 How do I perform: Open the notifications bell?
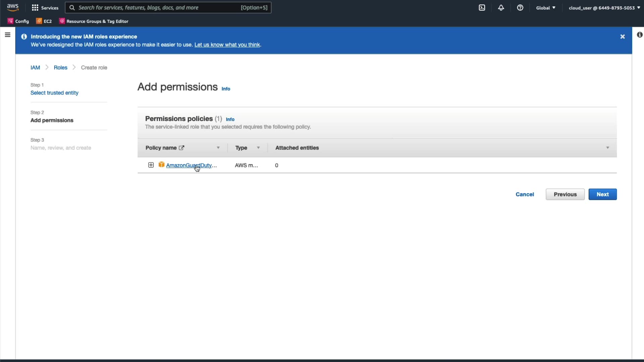[501, 8]
